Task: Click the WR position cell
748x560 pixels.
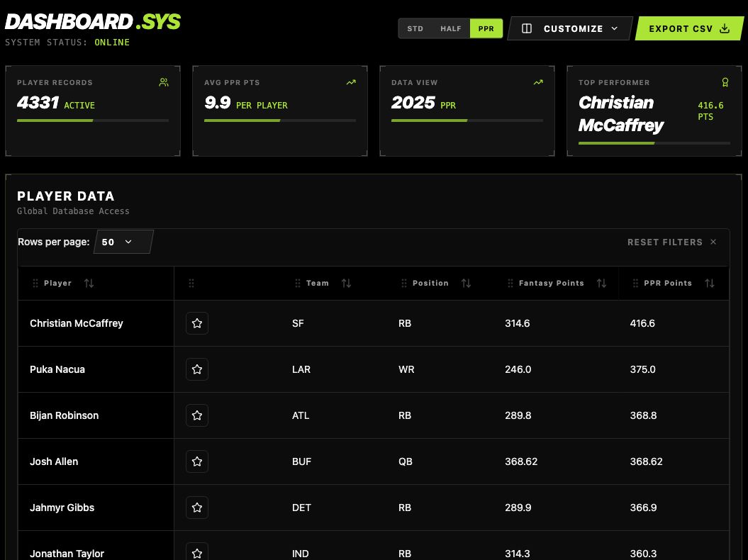Action: (406, 369)
